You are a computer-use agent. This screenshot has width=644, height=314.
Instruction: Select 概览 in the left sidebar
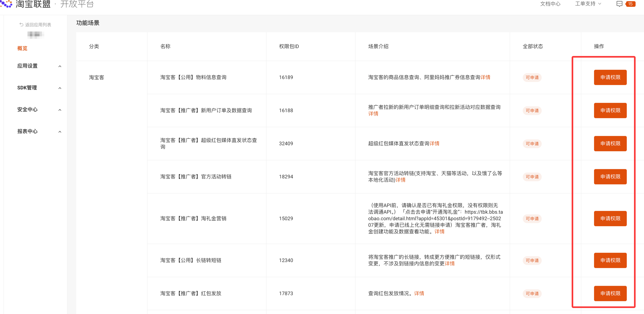22,48
